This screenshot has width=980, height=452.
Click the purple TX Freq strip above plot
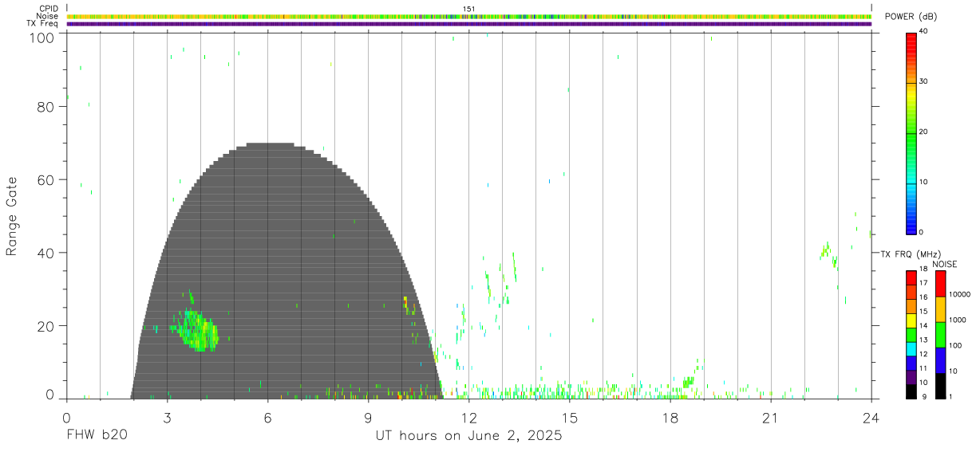click(468, 24)
